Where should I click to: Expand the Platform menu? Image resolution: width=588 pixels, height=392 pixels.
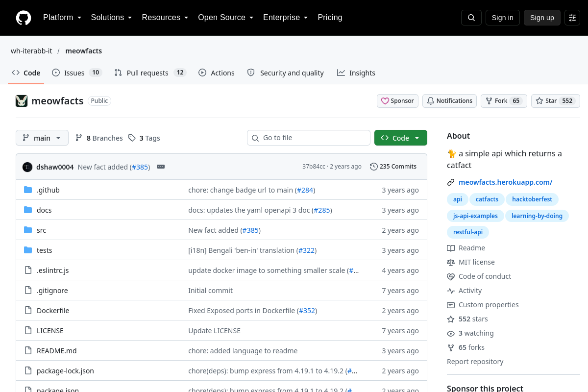coord(62,18)
